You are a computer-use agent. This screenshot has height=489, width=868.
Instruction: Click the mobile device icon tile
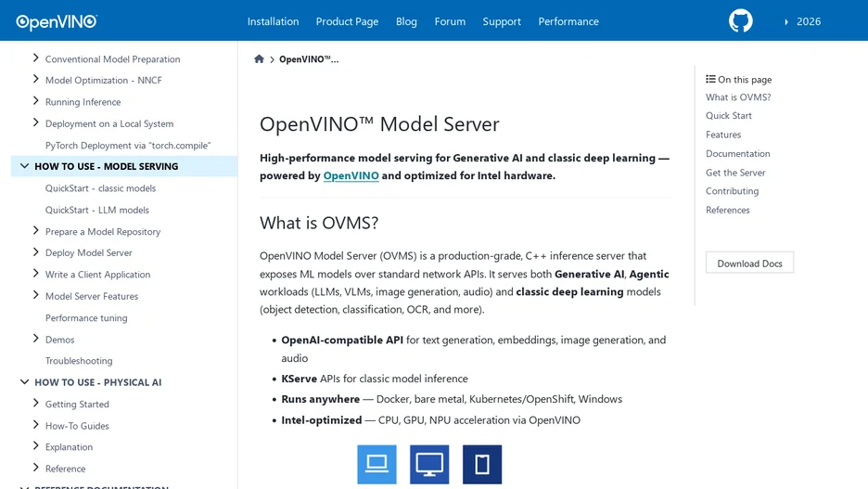coord(481,464)
